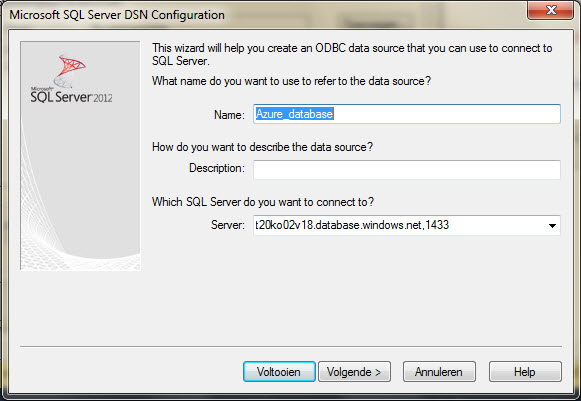The width and height of the screenshot is (581, 401).
Task: Click the SQL Server 2012 wordmark text
Action: 71,96
